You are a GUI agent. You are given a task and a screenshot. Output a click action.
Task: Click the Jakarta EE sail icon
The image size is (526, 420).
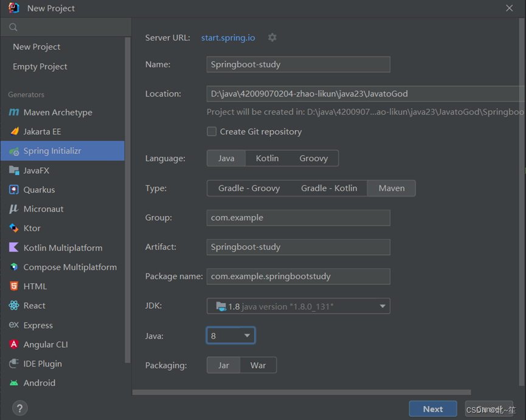pyautogui.click(x=14, y=131)
